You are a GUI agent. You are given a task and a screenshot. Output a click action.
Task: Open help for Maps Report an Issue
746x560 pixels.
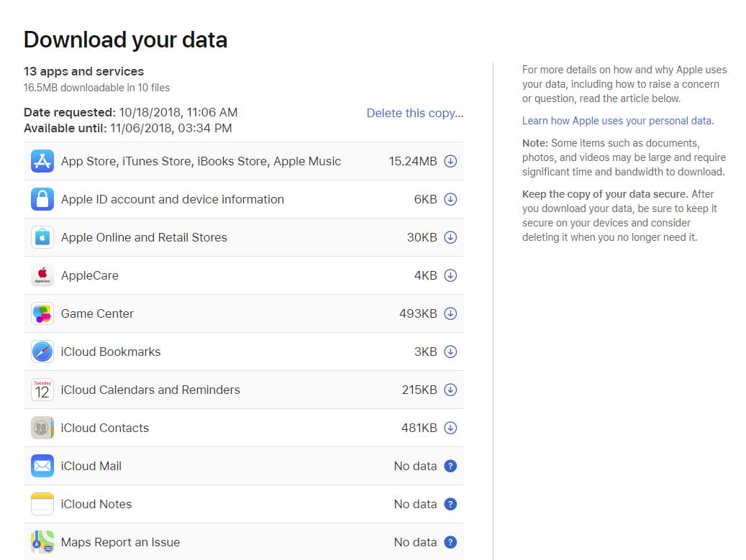pyautogui.click(x=450, y=542)
